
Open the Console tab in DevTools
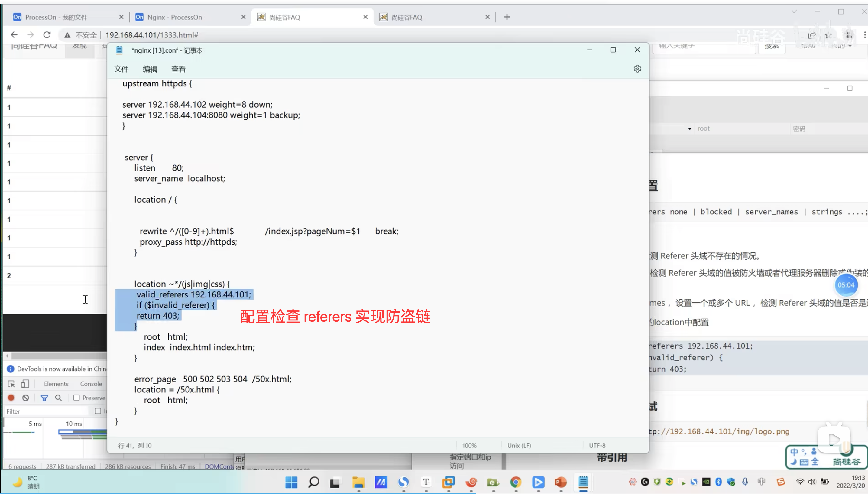(x=91, y=384)
